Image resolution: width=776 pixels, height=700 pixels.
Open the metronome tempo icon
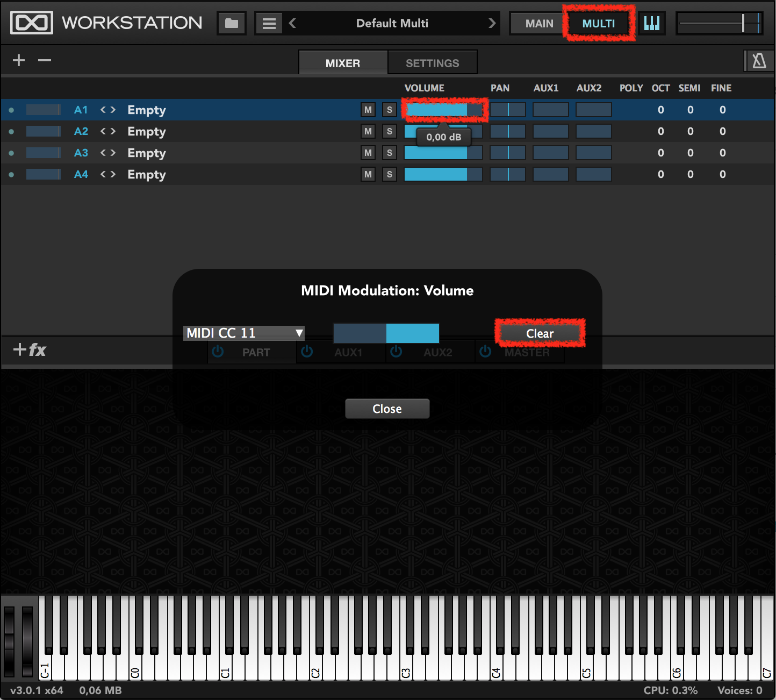[x=759, y=61]
